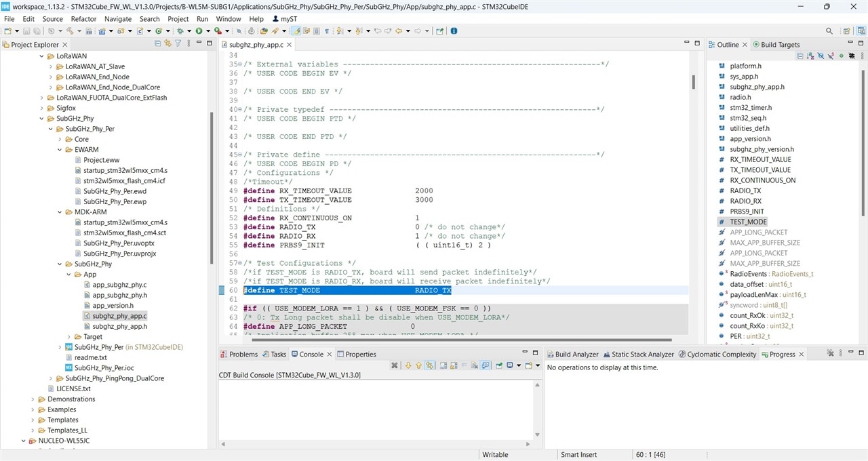Click the green Run button in toolbar
The height and width of the screenshot is (461, 868).
tap(199, 31)
